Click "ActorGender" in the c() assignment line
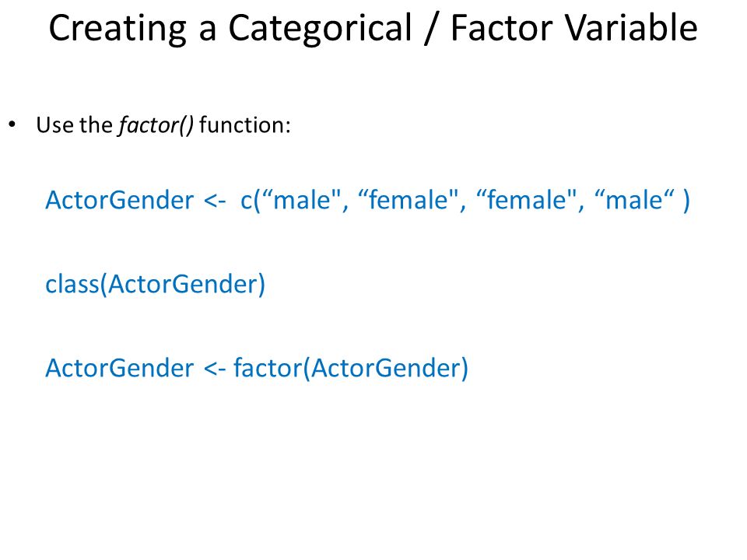 click(120, 200)
